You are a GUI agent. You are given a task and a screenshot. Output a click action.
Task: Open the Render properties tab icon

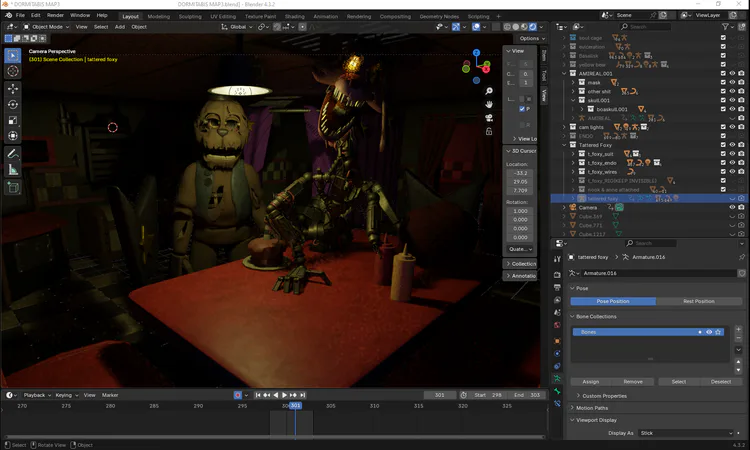pos(557,275)
